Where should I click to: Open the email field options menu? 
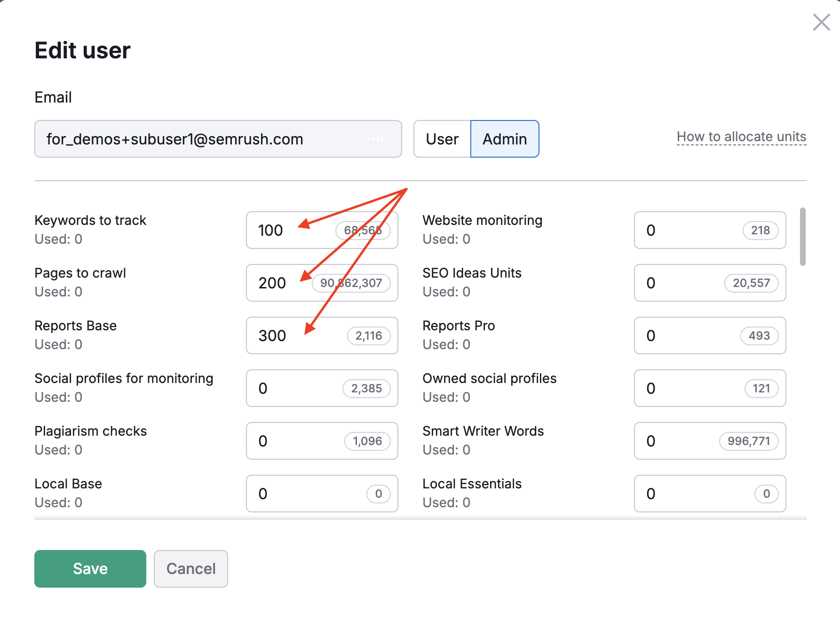(x=375, y=139)
